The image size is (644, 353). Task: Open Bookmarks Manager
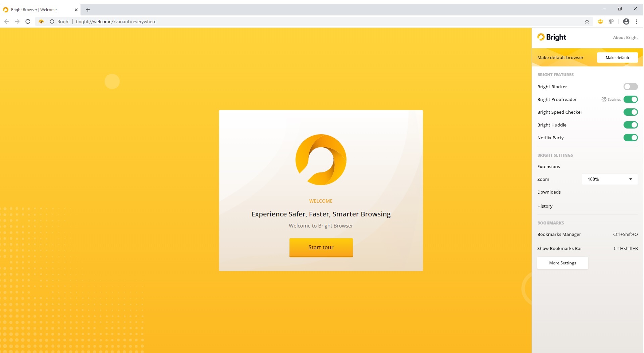(559, 234)
